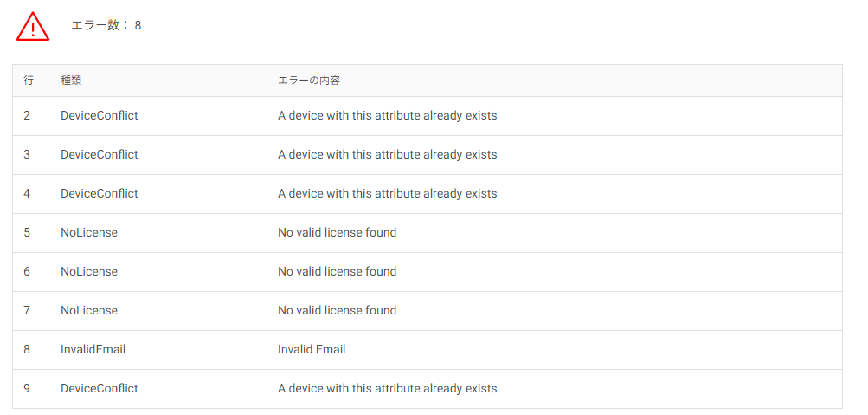
Task: Click the 種類 column header
Action: pyautogui.click(x=72, y=81)
